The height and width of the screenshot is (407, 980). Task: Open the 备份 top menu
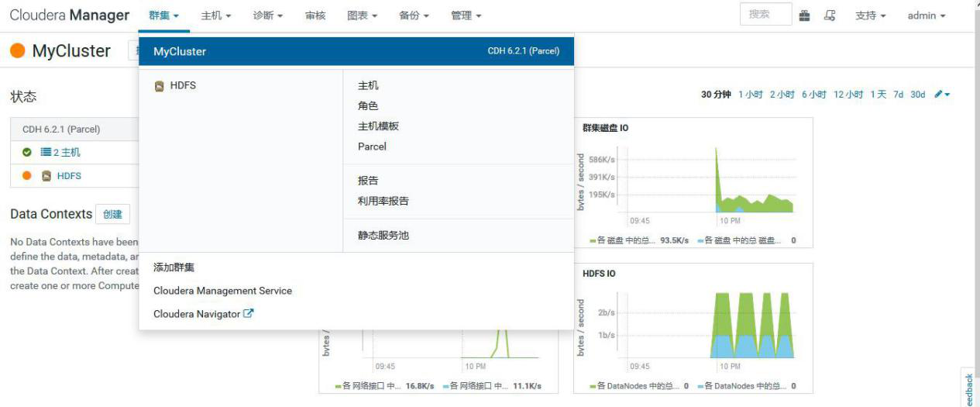pos(414,16)
